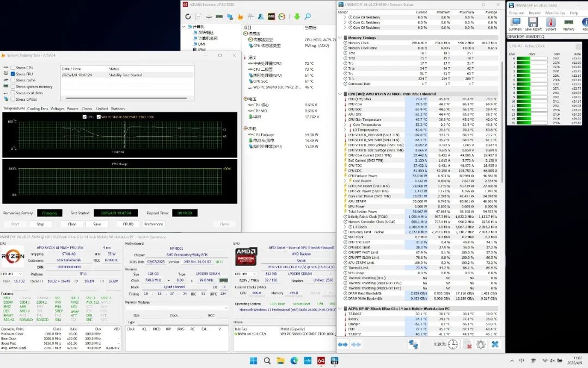Switch to the Cooling Fans tab
Image resolution: width=588 pixels, height=368 pixels.
[x=38, y=108]
